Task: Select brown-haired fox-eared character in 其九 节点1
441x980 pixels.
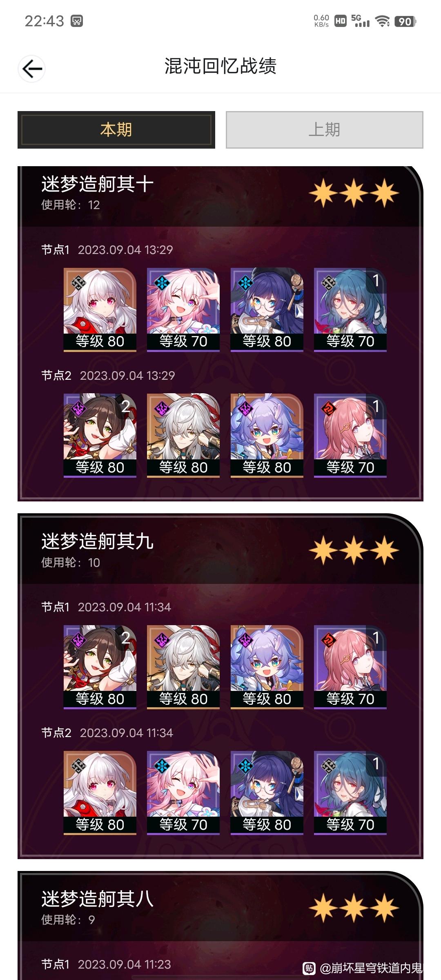Action: (100, 667)
